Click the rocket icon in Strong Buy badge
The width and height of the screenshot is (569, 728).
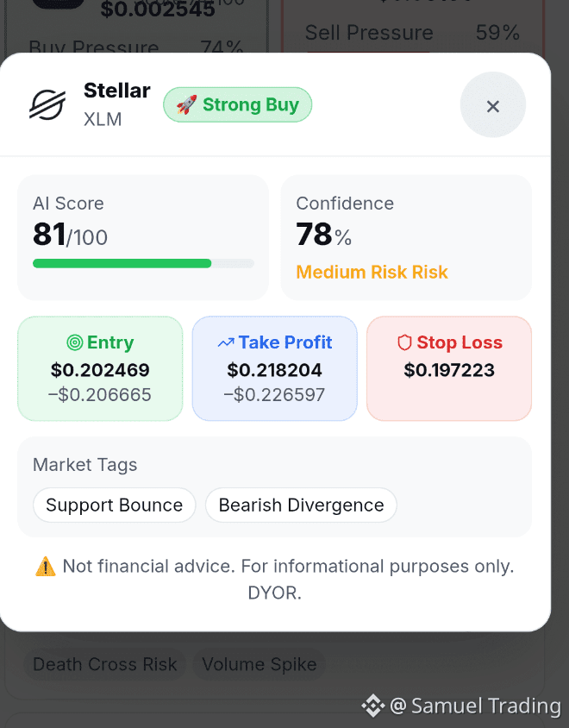[186, 104]
